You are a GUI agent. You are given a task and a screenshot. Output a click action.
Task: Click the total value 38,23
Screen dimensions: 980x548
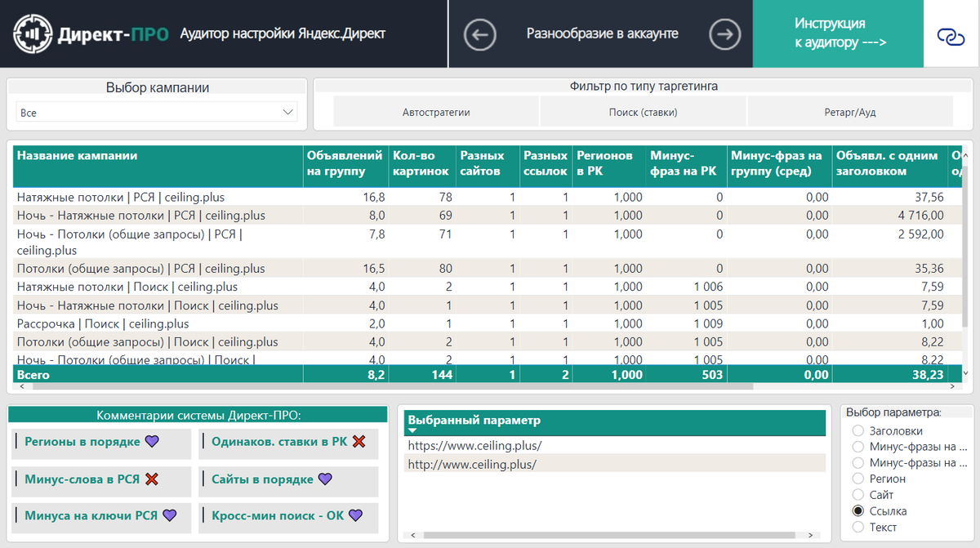pos(927,375)
